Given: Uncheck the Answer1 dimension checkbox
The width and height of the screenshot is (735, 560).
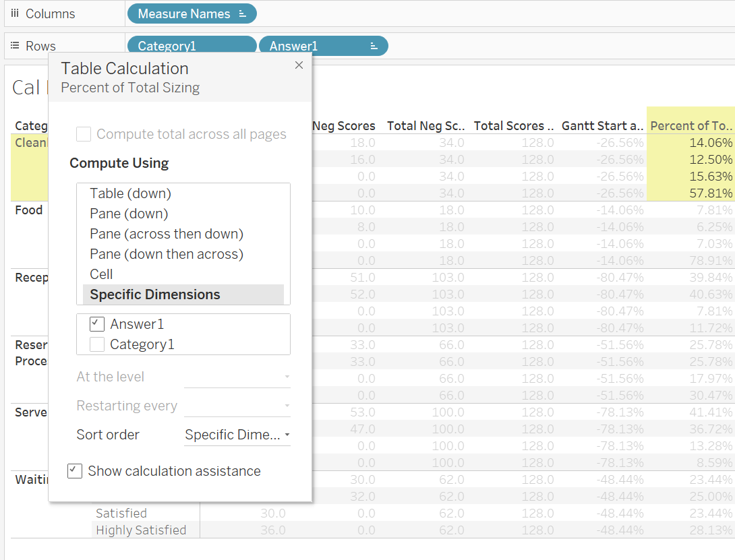Looking at the screenshot, I should click(96, 324).
